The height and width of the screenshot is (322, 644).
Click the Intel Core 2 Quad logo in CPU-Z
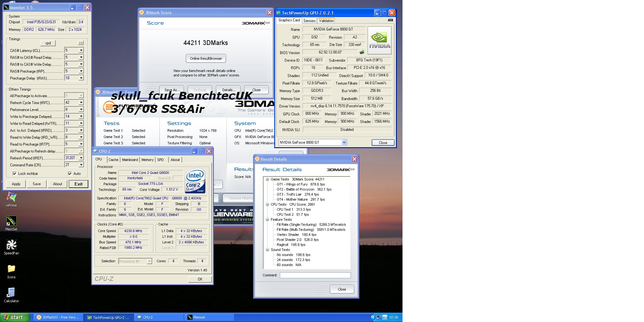(x=195, y=181)
